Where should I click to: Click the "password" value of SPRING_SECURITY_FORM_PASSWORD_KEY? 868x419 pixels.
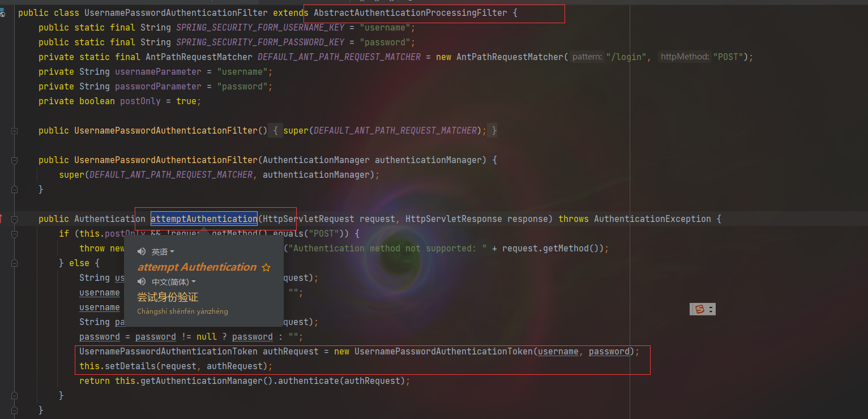385,42
